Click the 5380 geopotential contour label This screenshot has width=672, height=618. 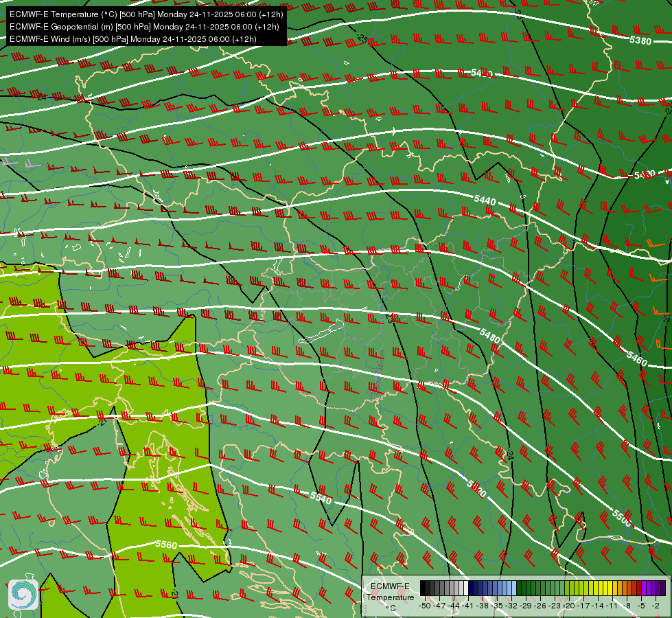tap(640, 41)
